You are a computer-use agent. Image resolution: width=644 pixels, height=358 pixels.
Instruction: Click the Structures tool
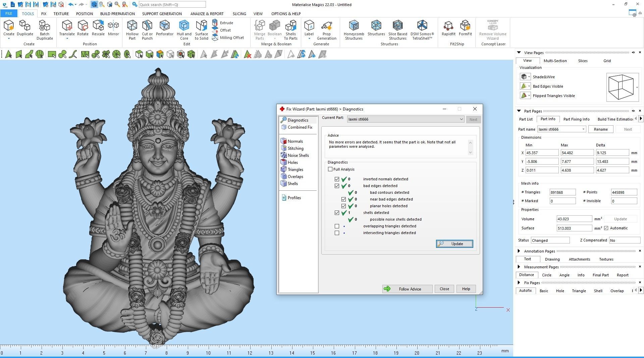[376, 28]
